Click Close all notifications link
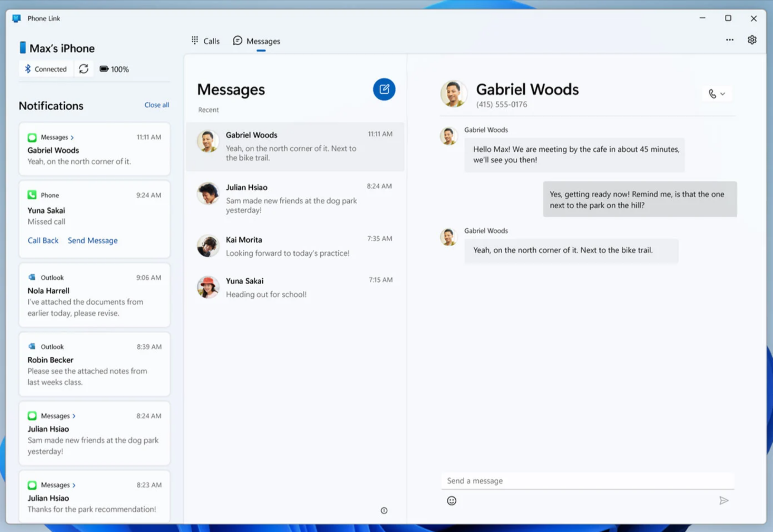This screenshot has width=773, height=532. click(x=156, y=105)
